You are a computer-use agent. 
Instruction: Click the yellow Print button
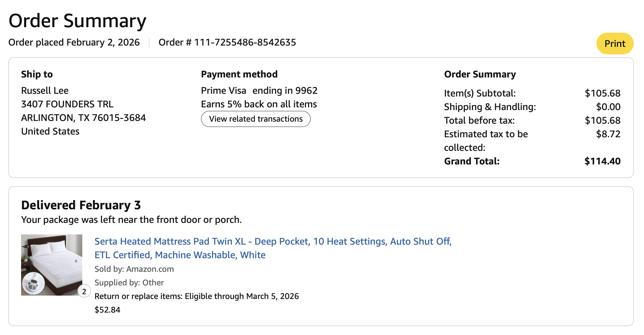[x=615, y=43]
